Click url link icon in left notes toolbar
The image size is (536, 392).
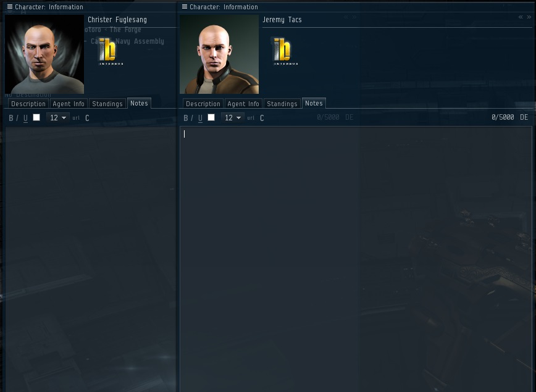pos(76,118)
